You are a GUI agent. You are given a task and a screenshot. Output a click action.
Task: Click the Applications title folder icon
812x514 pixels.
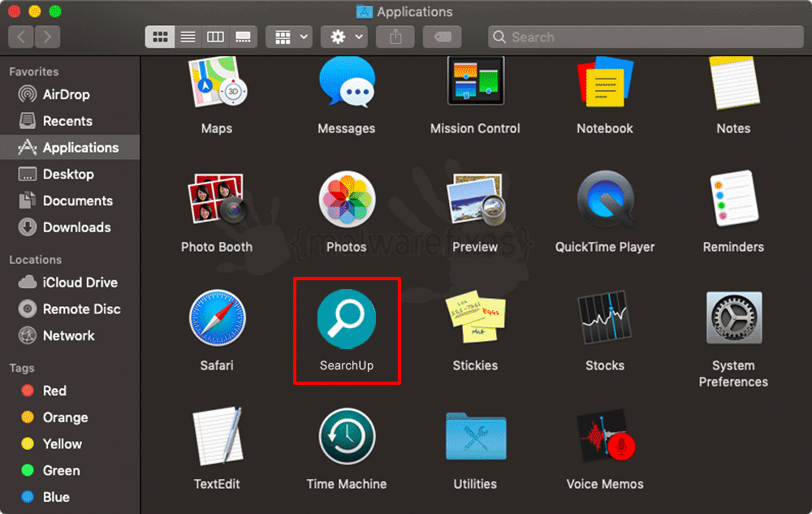point(365,11)
